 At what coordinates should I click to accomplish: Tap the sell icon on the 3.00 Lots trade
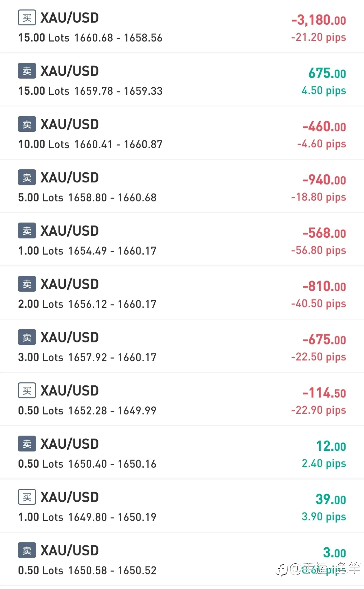click(27, 337)
